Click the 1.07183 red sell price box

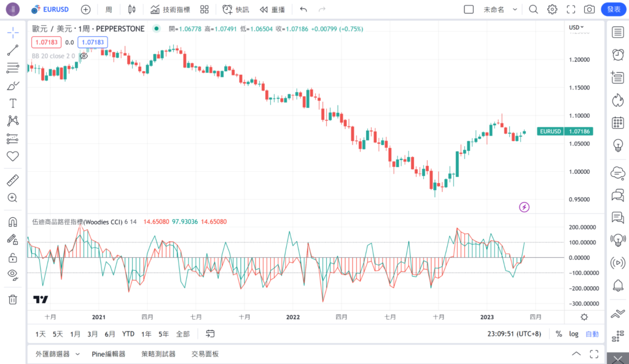47,42
